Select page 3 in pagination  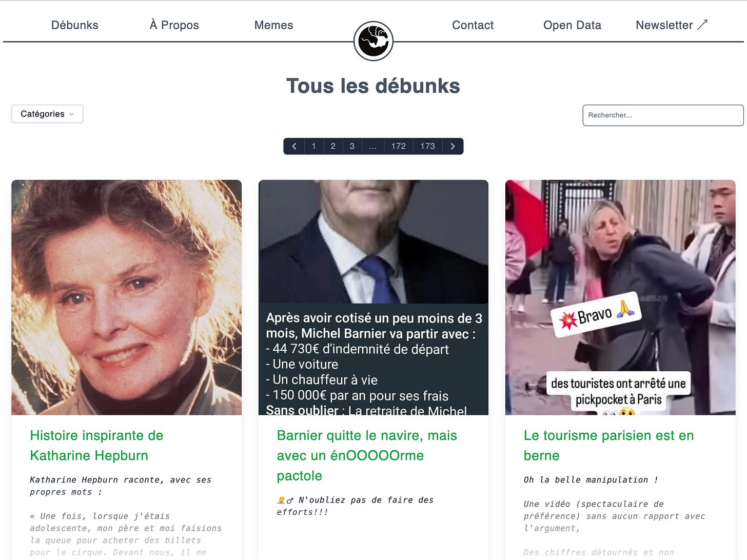click(x=352, y=146)
